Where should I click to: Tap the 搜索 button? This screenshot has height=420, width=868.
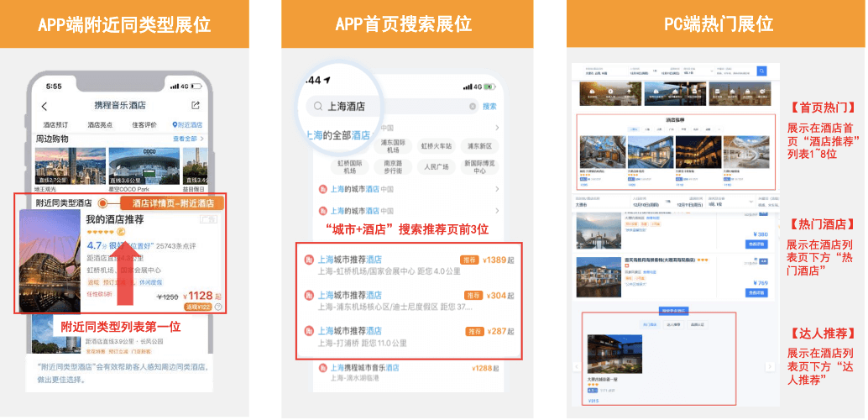pyautogui.click(x=489, y=107)
